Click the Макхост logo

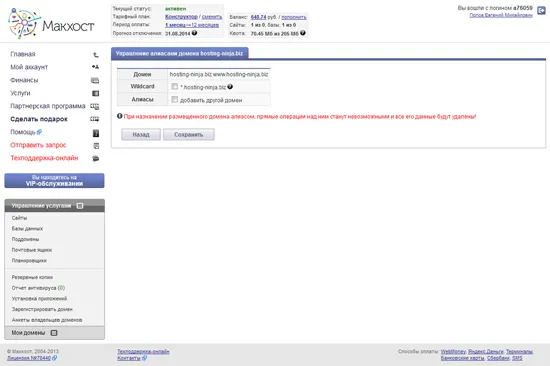[51, 24]
